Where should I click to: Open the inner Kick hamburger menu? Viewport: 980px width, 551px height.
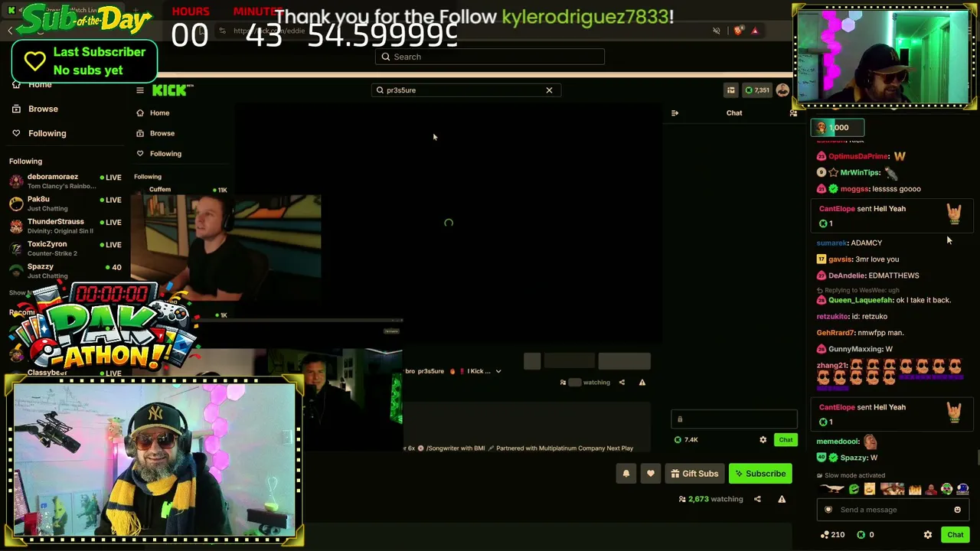click(x=139, y=90)
